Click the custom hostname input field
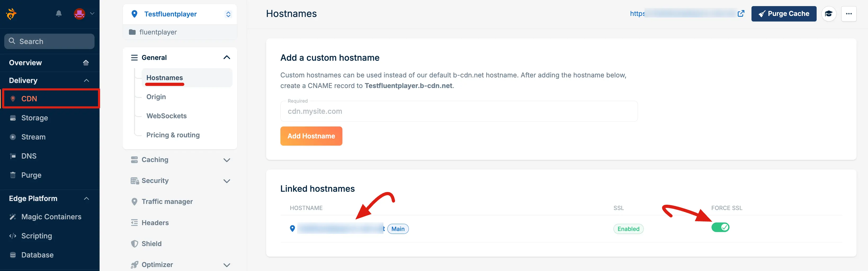The image size is (868, 271). click(459, 111)
